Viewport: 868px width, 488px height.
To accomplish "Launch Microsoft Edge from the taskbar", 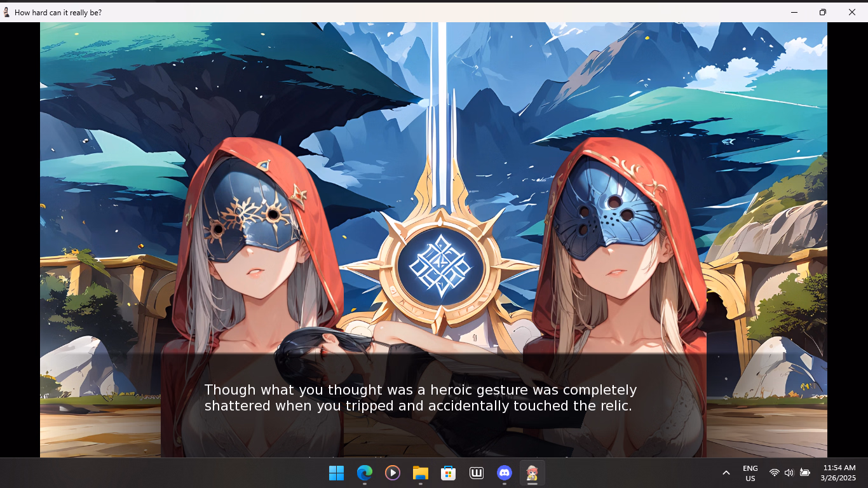I will pyautogui.click(x=364, y=473).
